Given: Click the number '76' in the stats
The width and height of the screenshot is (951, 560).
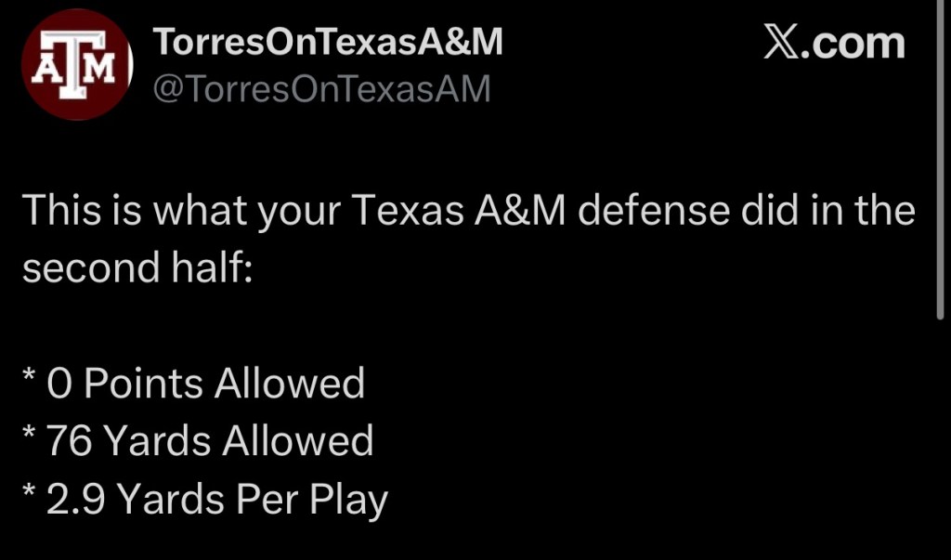Looking at the screenshot, I should coord(68,440).
